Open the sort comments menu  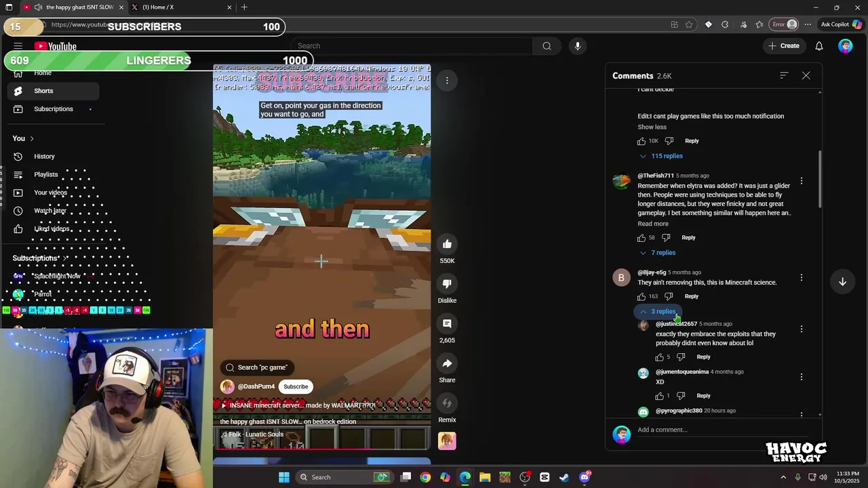point(784,76)
